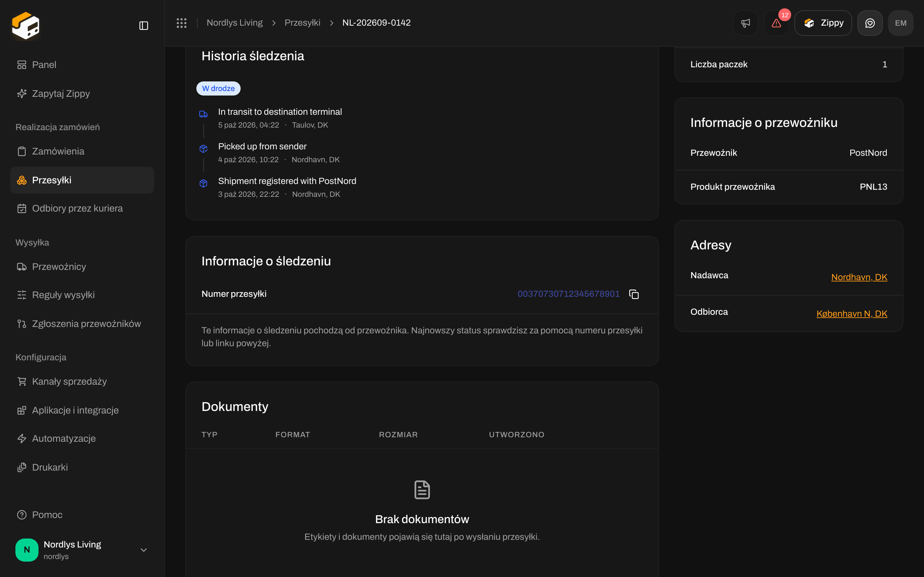Open Pomoc help in the sidebar

[82, 515]
